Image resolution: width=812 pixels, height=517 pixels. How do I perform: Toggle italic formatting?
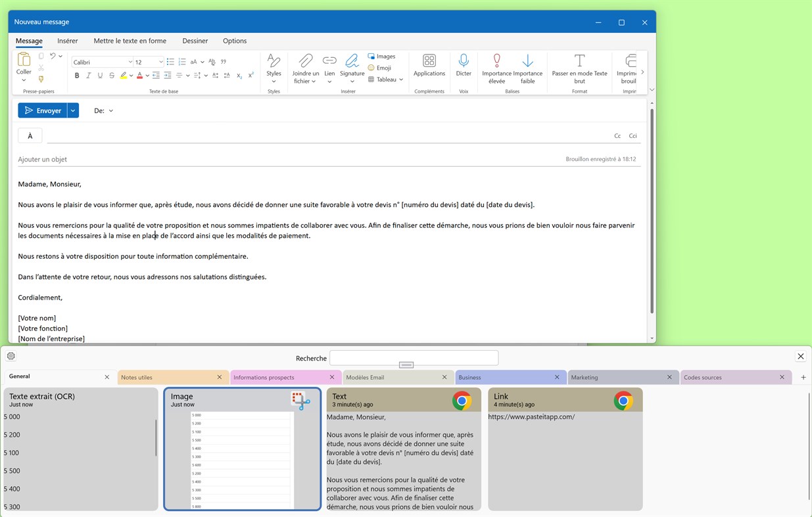pyautogui.click(x=88, y=76)
